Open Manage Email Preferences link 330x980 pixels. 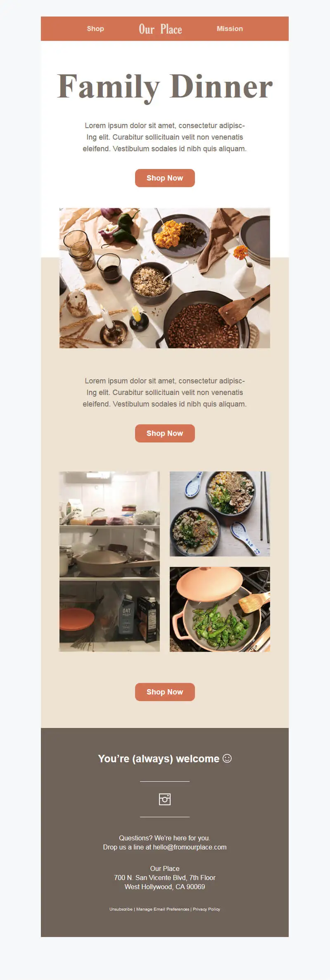pos(163,909)
